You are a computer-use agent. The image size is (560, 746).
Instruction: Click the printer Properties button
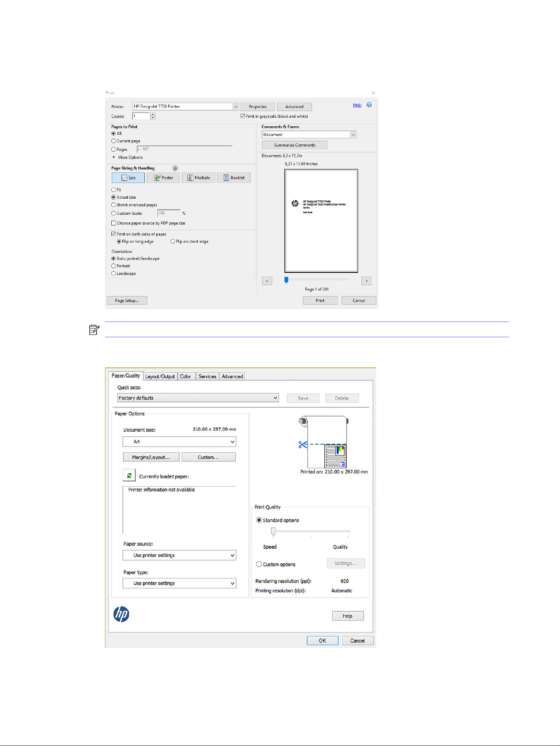(x=258, y=107)
